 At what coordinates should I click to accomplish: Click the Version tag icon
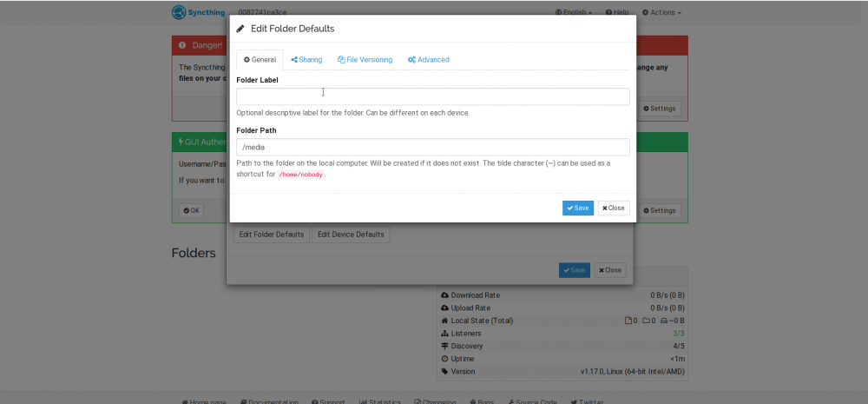(444, 372)
